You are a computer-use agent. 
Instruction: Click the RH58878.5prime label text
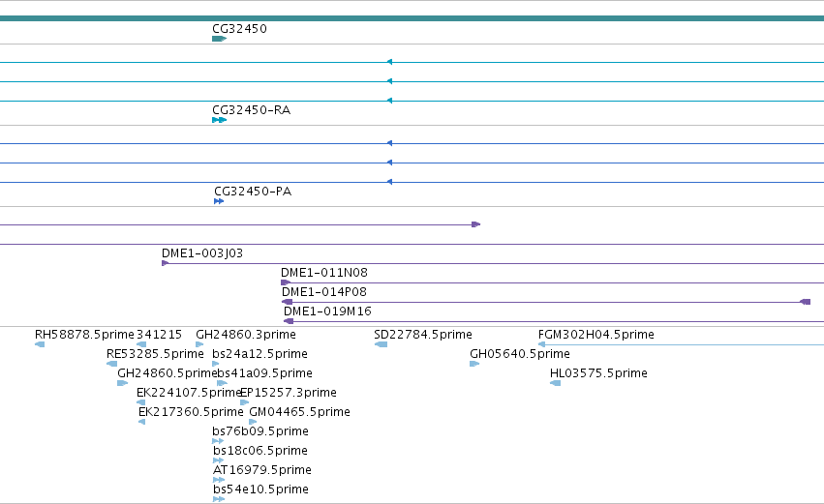[x=84, y=335]
